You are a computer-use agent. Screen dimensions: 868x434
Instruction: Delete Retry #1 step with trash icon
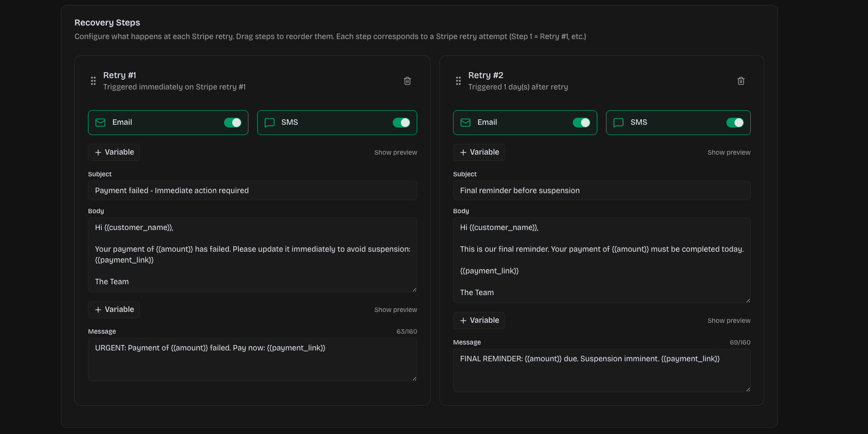407,81
